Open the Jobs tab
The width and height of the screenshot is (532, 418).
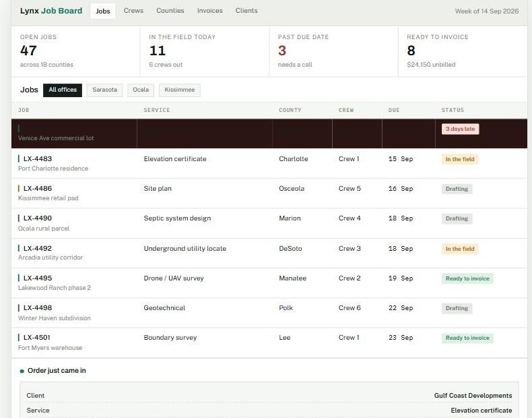[103, 11]
